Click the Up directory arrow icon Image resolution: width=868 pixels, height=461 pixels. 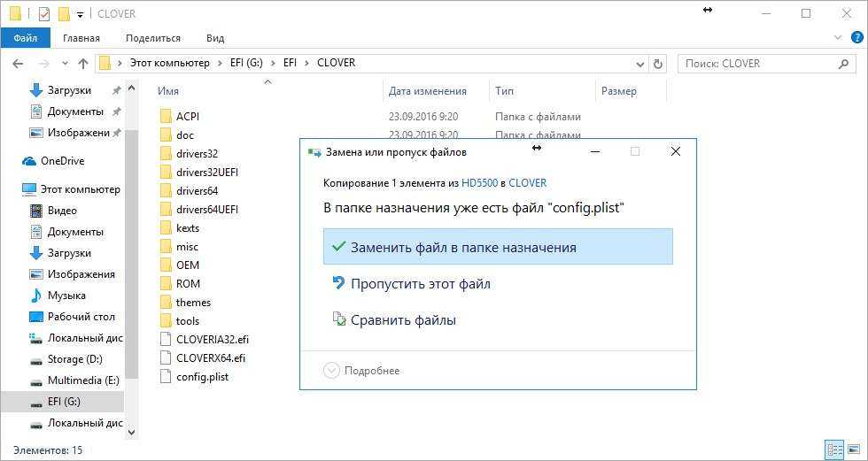pos(83,64)
